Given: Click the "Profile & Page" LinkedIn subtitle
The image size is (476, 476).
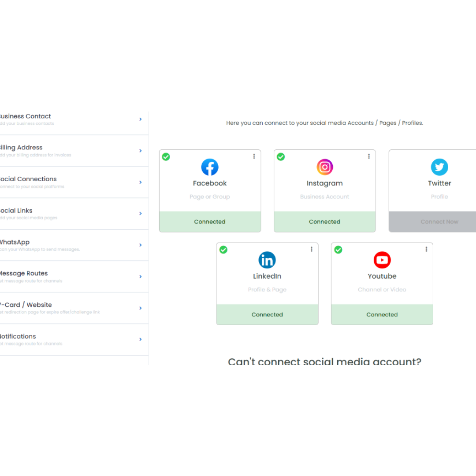Looking at the screenshot, I should (x=267, y=290).
